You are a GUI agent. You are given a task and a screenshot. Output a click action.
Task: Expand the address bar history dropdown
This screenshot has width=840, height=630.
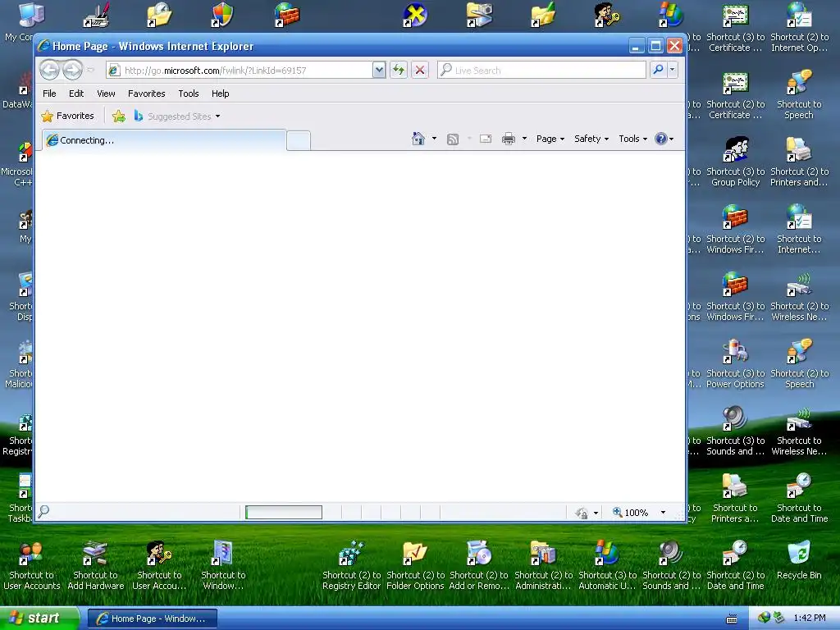379,70
